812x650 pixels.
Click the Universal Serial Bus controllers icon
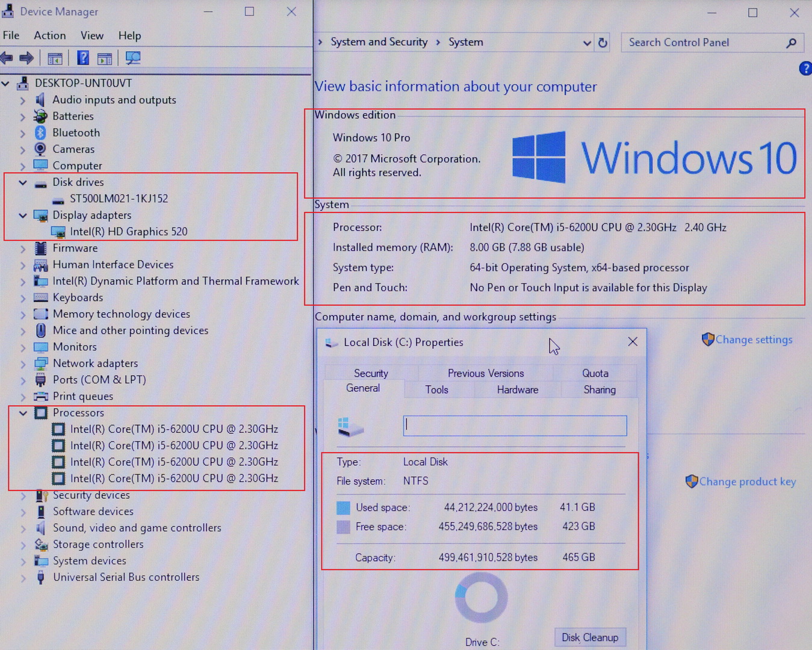click(x=41, y=577)
